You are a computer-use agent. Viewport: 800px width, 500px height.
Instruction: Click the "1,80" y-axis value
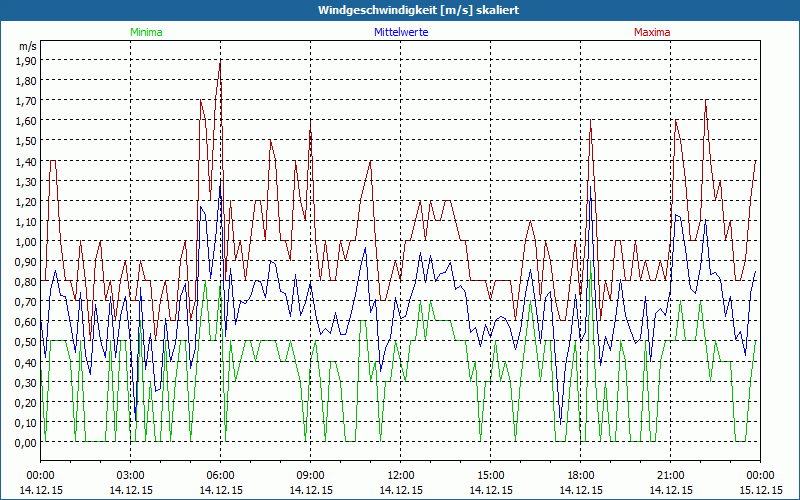(x=26, y=81)
